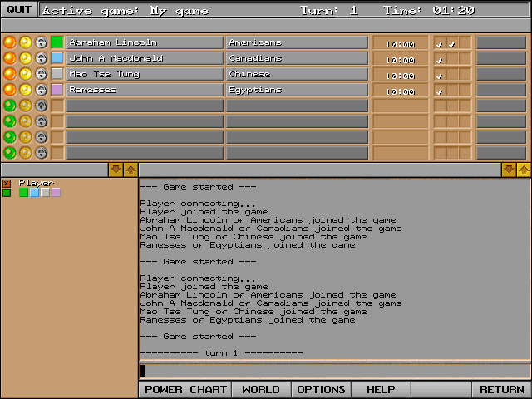Toggle the first checkmark box for John A Macdonald
This screenshot has height=399, width=532.
(440, 58)
